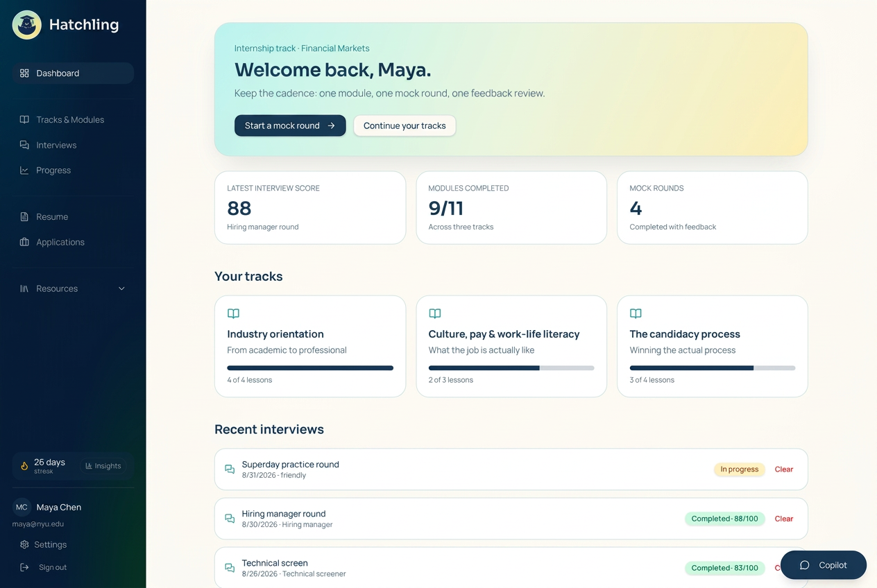Click the chat icon beside Technical screen
877x588 pixels.
coord(230,568)
